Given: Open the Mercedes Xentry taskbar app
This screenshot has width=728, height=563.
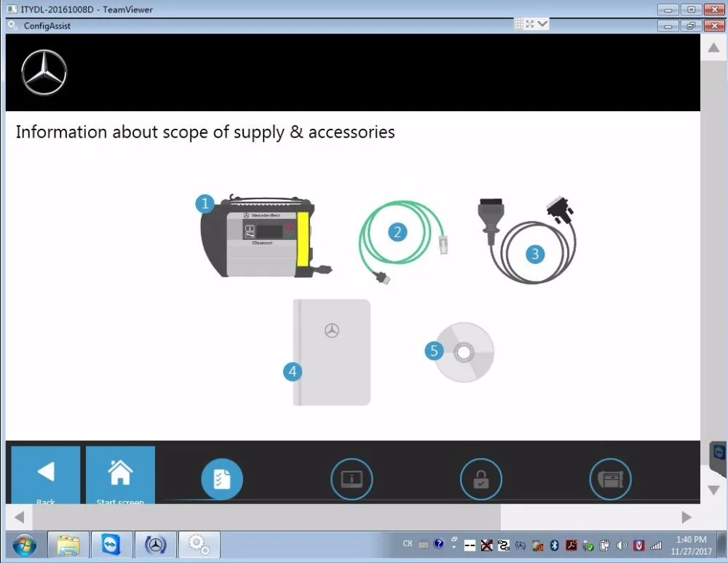Looking at the screenshot, I should 156,545.
